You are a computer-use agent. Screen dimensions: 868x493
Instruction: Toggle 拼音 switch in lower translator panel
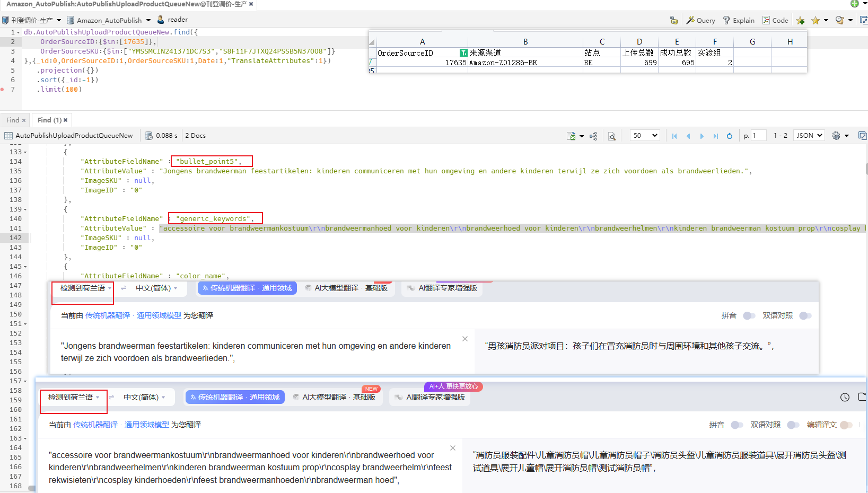(x=737, y=425)
